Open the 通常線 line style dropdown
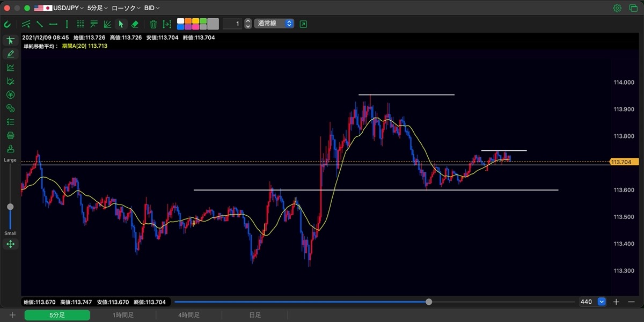 [274, 24]
